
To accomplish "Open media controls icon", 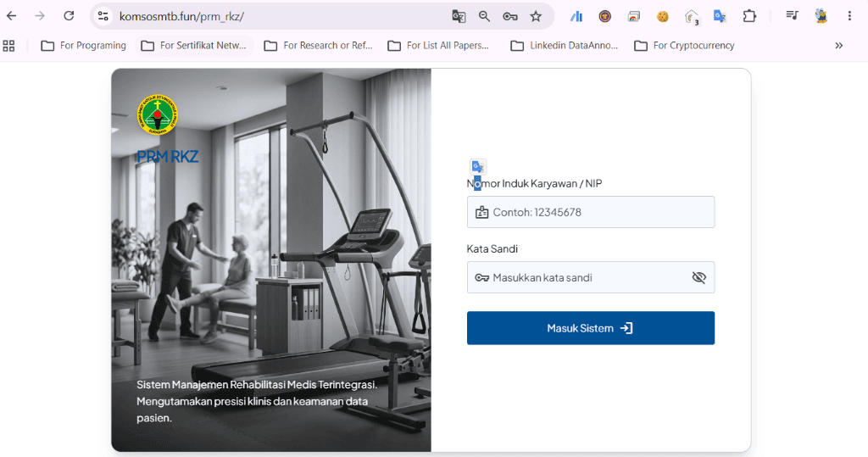I will 793,16.
